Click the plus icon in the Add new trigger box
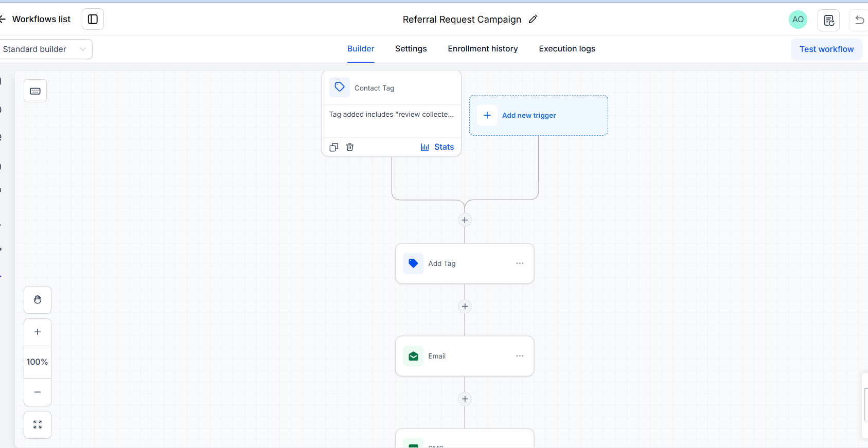Screen dimensions: 868x448 tap(487, 115)
